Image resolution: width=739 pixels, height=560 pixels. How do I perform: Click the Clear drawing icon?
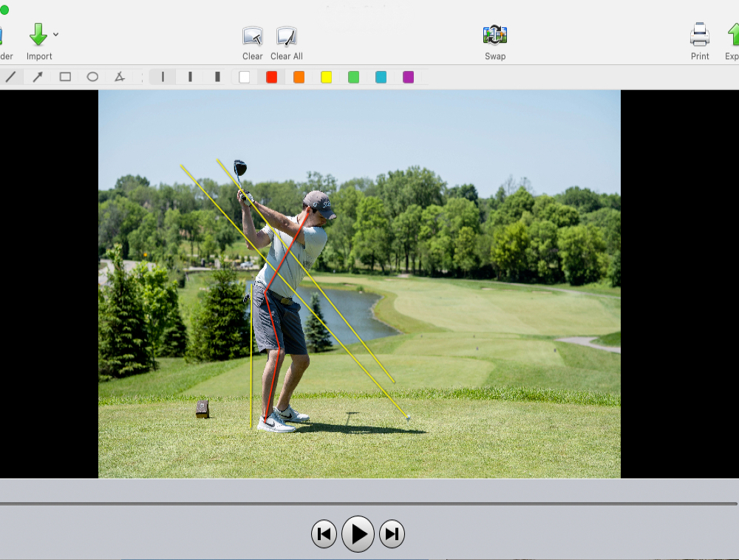click(x=253, y=36)
